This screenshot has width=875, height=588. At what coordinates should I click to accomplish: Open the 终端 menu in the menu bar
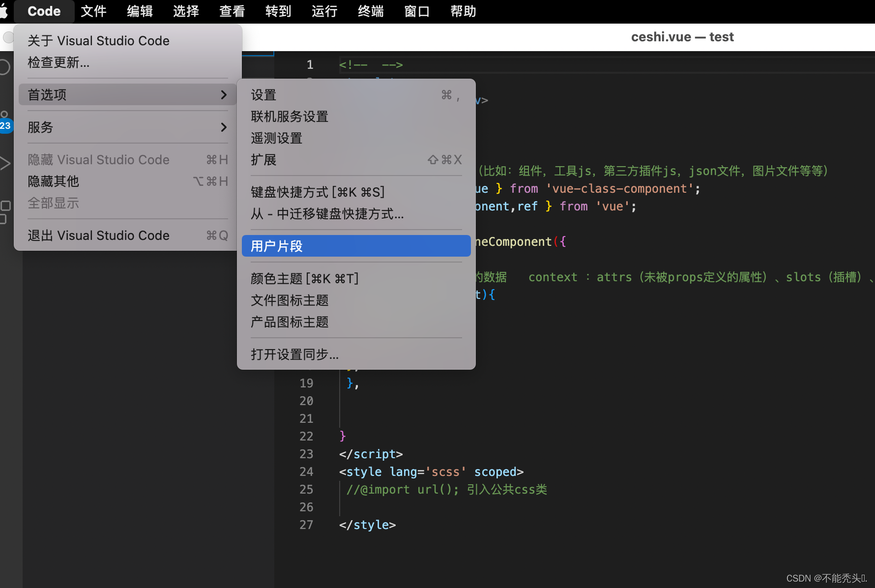coord(370,11)
